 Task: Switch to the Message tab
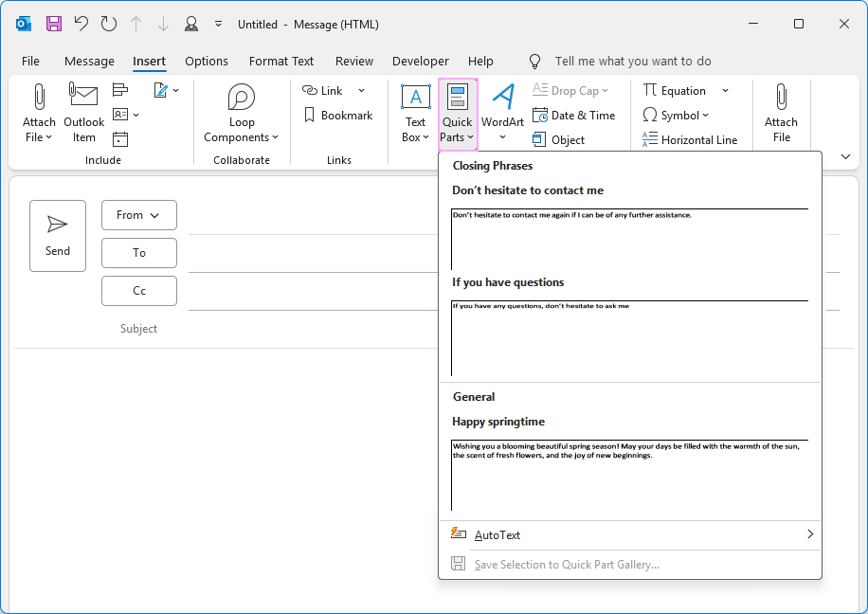(89, 61)
